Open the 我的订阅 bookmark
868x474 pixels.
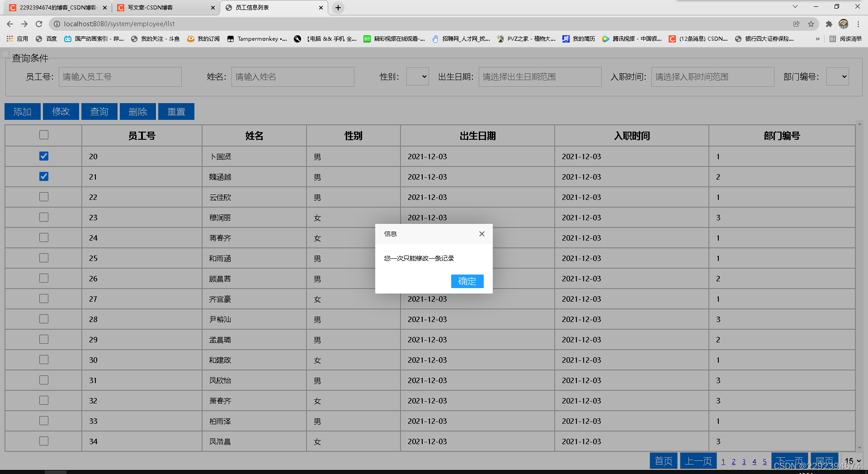click(x=203, y=39)
